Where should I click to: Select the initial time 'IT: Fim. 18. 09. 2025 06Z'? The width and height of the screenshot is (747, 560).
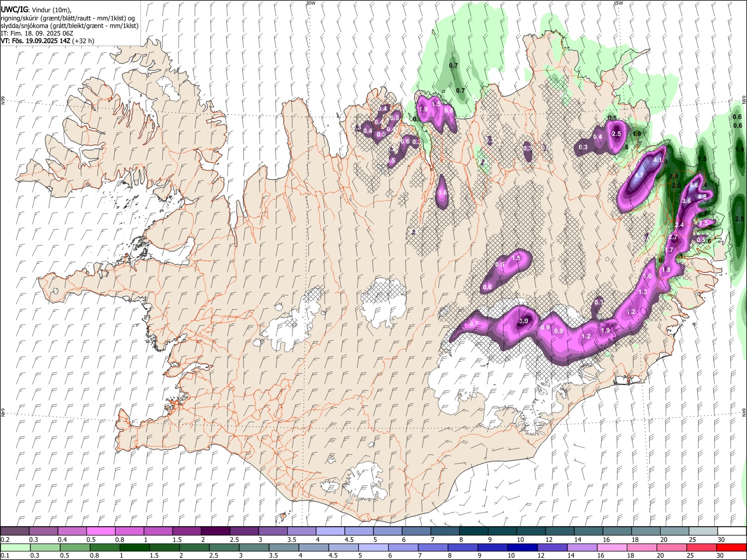[37, 33]
